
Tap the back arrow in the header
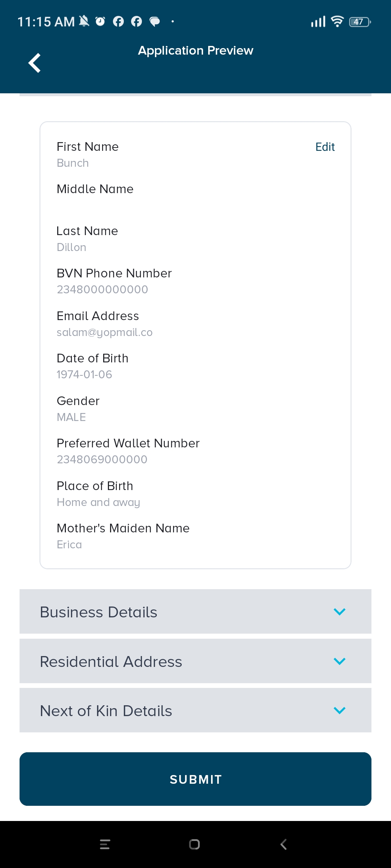[x=35, y=63]
